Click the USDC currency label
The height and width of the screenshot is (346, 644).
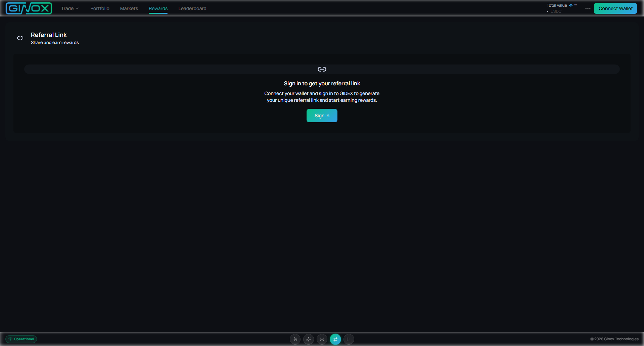pos(556,11)
